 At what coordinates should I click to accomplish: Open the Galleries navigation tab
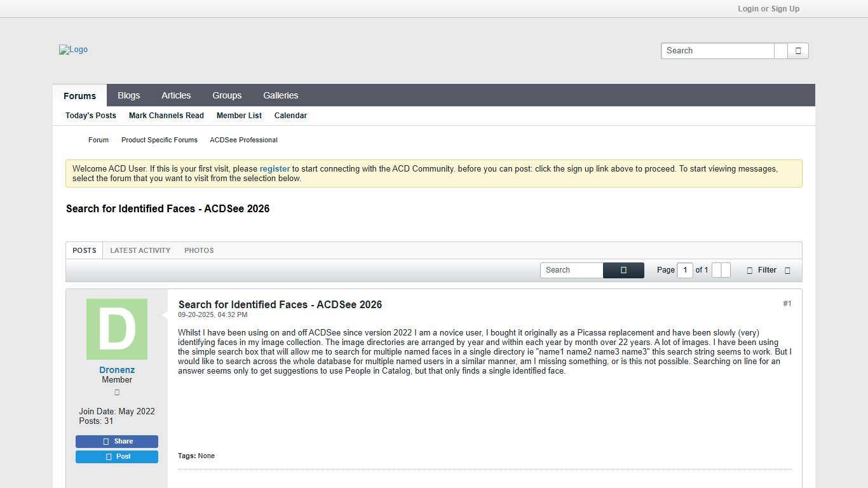(x=280, y=95)
